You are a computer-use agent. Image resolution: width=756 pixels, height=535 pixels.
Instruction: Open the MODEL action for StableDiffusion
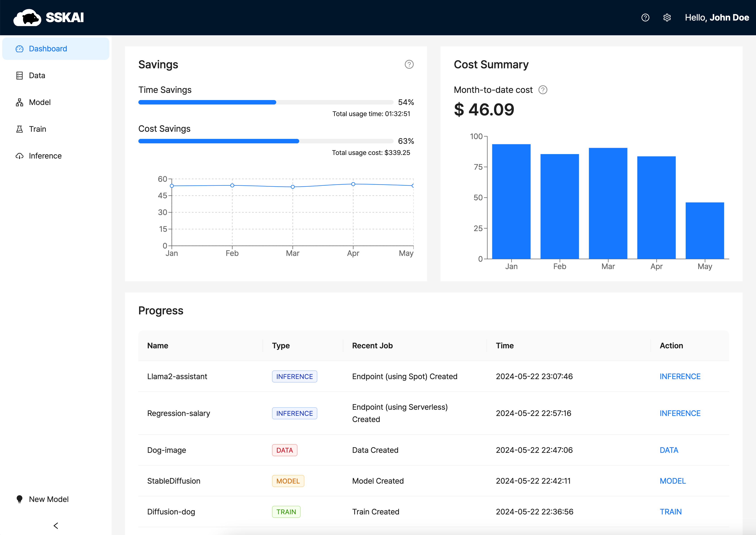click(672, 481)
